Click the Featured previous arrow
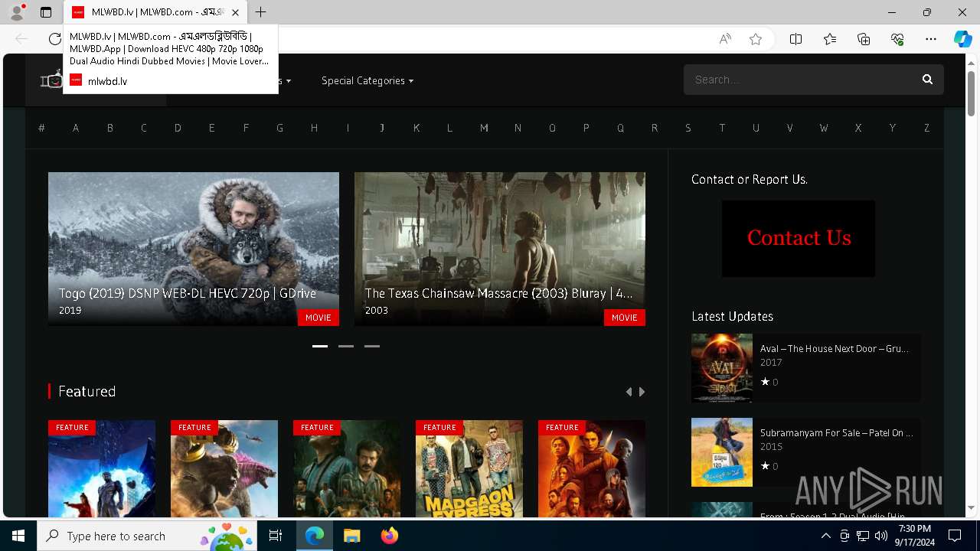The height and width of the screenshot is (551, 980). pyautogui.click(x=629, y=392)
